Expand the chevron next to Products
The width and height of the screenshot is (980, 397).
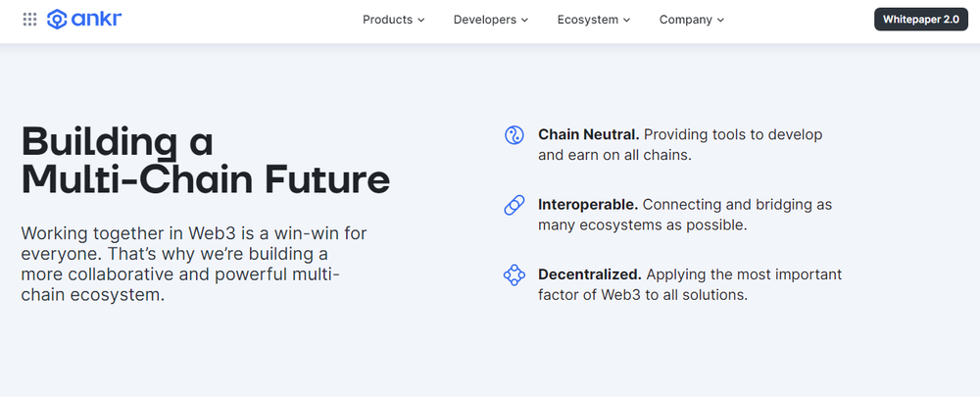click(x=421, y=20)
